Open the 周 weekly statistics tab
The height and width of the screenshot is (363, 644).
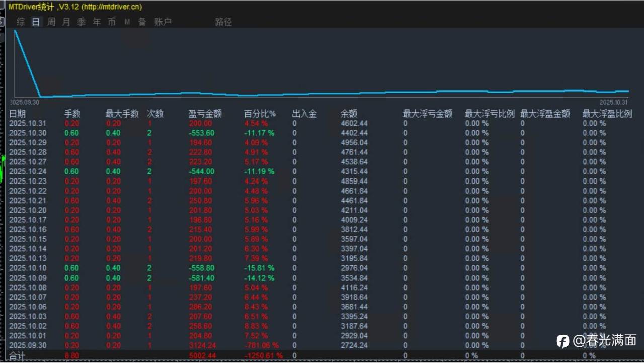tap(51, 22)
